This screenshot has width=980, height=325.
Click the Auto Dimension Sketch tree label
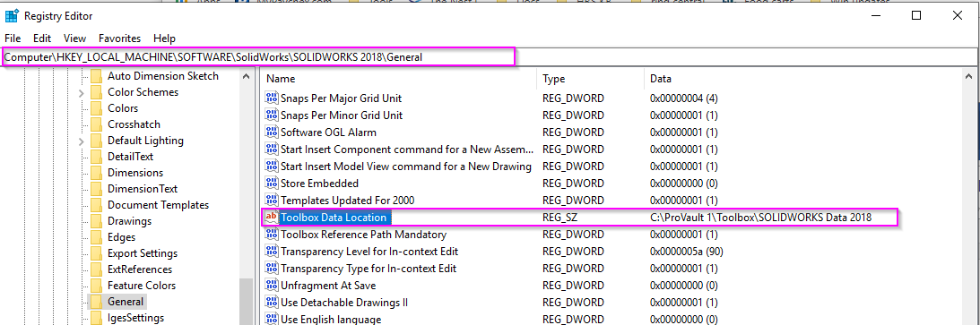point(163,76)
